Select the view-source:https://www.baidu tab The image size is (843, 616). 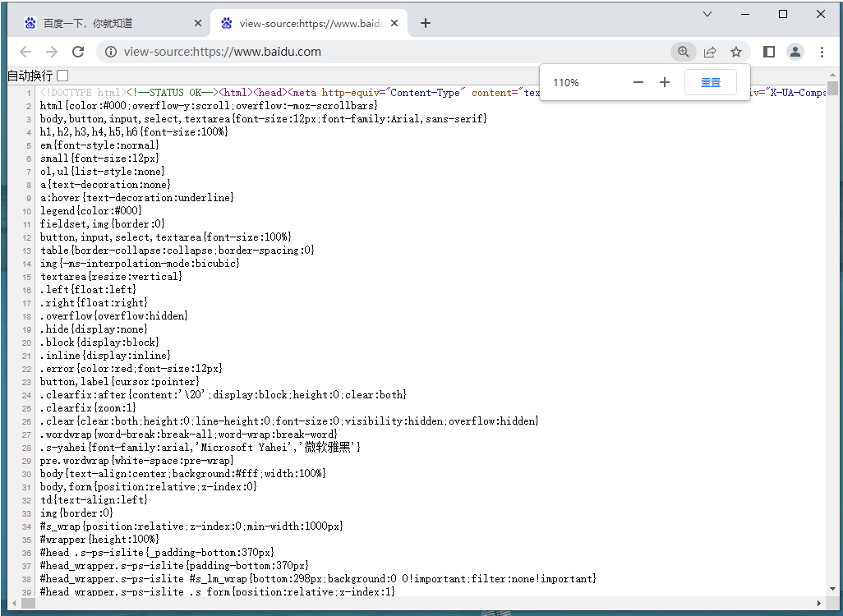(x=311, y=23)
